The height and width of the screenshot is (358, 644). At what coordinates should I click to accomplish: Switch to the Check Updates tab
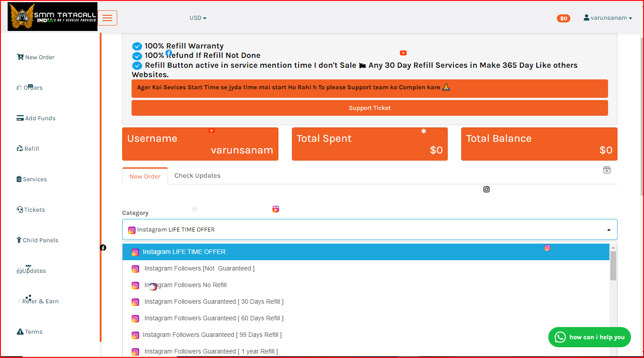click(197, 175)
